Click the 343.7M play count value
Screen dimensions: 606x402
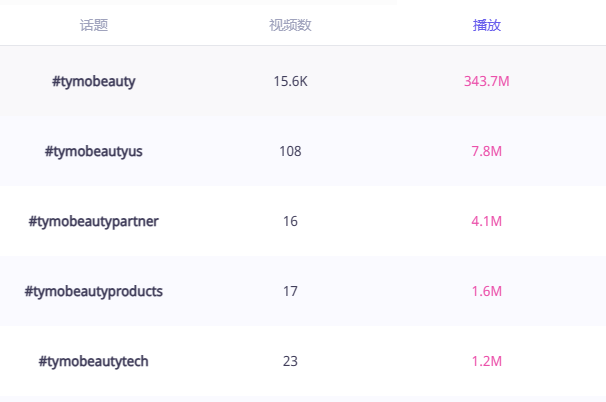tap(486, 81)
